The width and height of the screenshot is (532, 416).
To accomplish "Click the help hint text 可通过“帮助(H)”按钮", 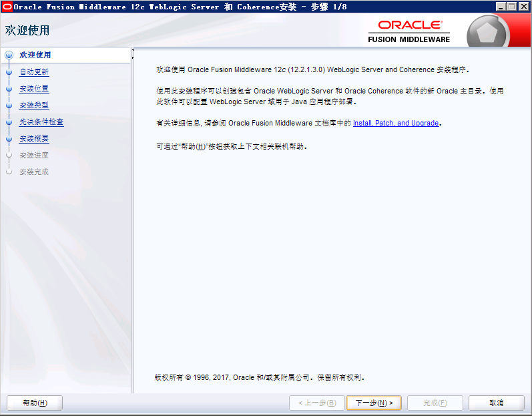I will point(232,146).
